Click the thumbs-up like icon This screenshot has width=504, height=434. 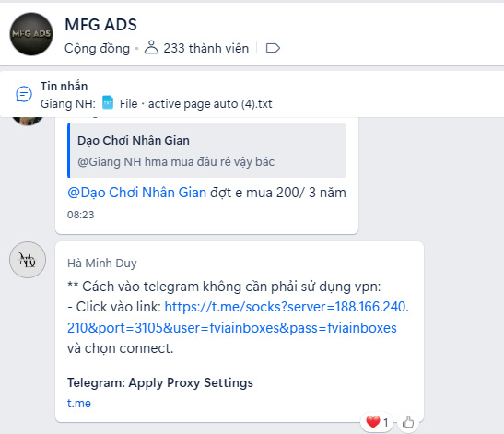(x=408, y=422)
